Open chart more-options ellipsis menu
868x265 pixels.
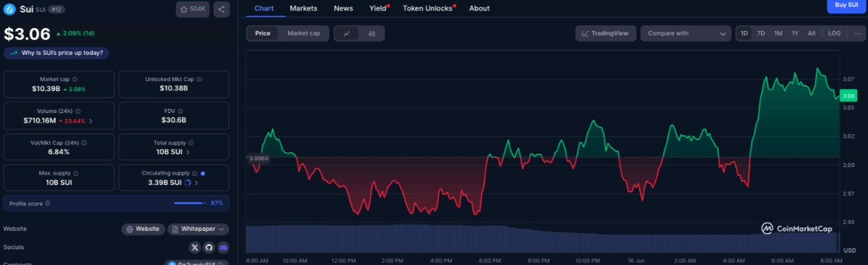point(857,33)
